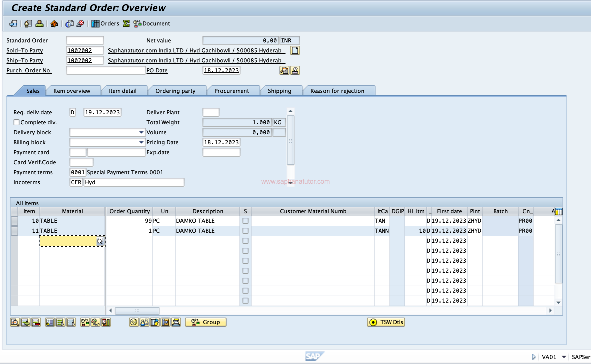
Task: Click the propose items icon beside PO Date
Action: click(284, 70)
